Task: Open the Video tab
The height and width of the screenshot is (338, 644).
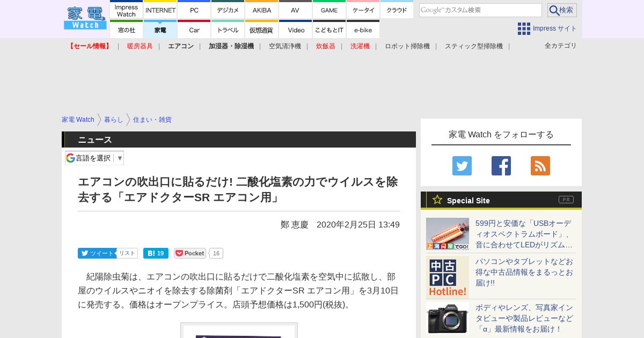Action: click(x=296, y=30)
